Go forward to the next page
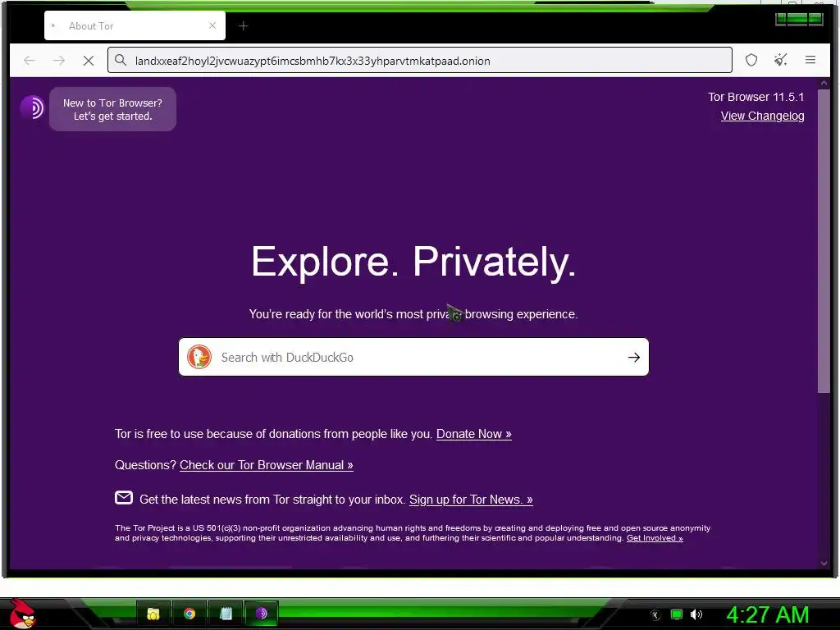Viewport: 840px width, 630px height. 59,61
